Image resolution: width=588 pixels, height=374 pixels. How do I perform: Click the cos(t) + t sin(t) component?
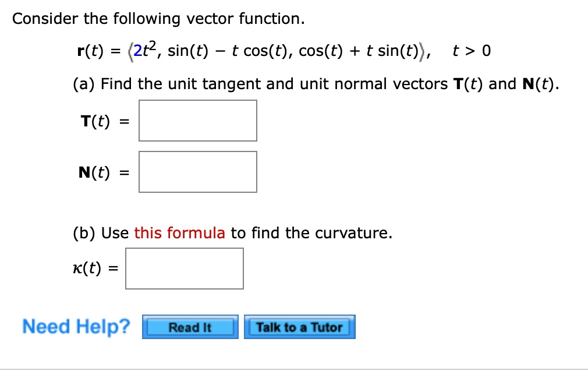359,51
